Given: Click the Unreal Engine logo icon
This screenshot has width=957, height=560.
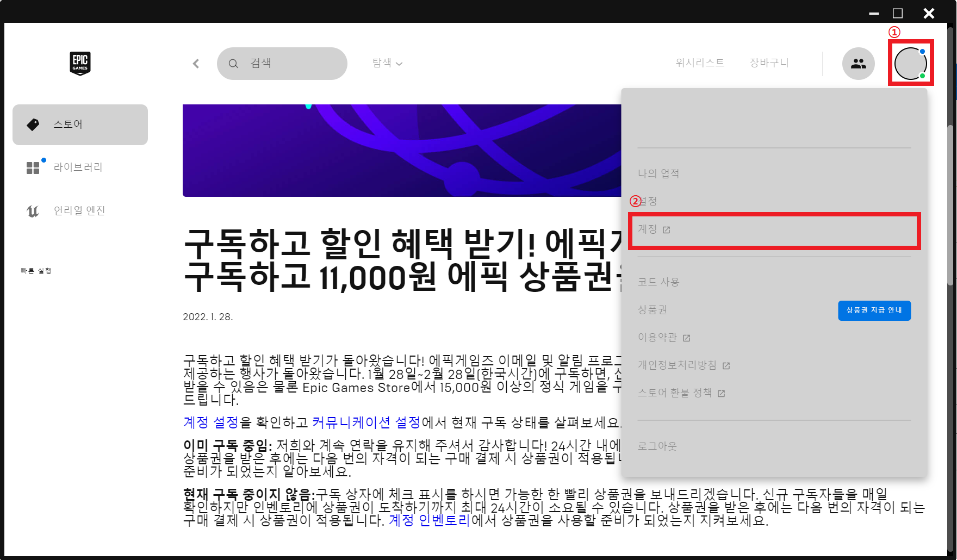Looking at the screenshot, I should point(33,211).
